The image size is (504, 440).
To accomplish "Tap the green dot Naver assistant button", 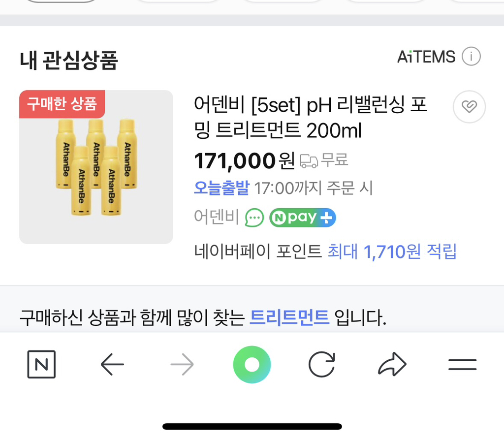I will pos(252,364).
